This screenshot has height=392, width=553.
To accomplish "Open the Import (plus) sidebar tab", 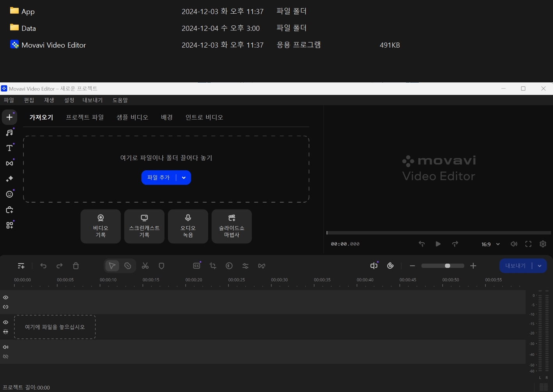I will coord(9,117).
